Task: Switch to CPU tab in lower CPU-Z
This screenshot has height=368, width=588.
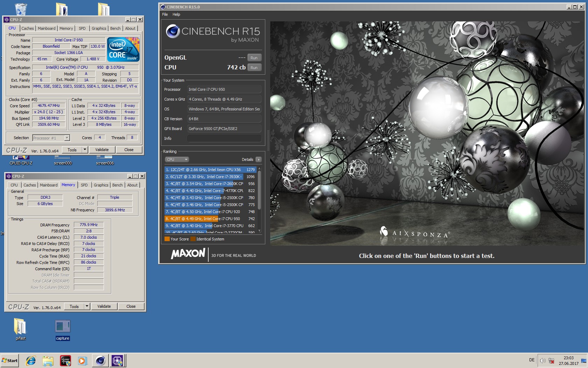Action: pos(14,185)
